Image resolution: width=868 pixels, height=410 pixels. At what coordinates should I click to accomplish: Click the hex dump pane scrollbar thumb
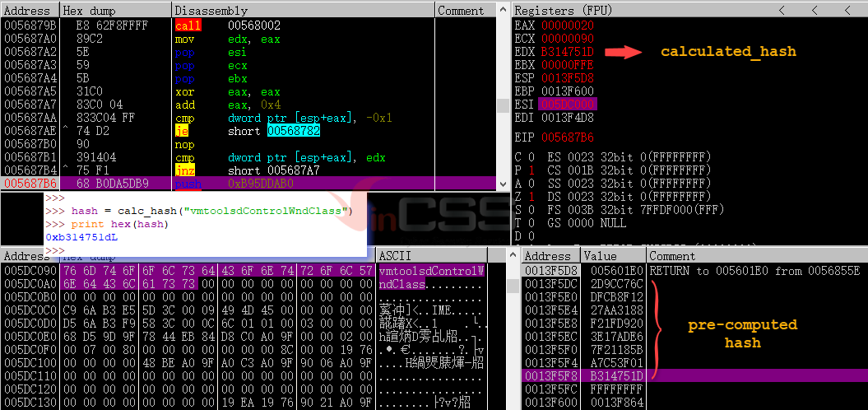point(513,285)
